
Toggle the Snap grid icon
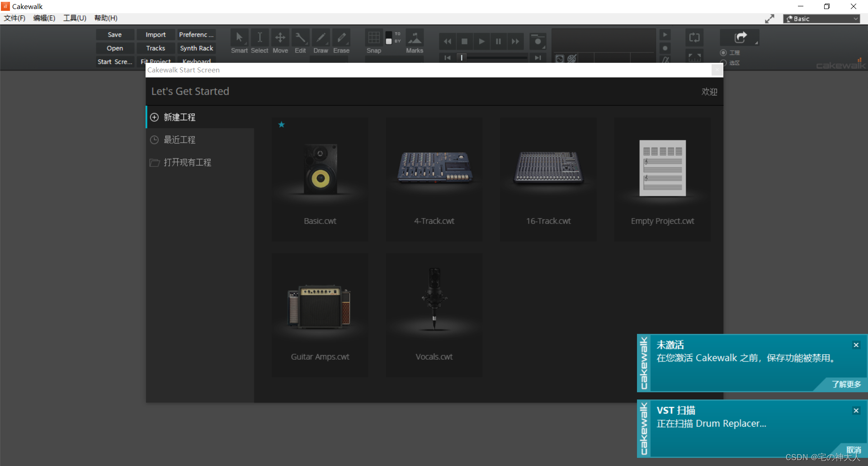(x=374, y=38)
